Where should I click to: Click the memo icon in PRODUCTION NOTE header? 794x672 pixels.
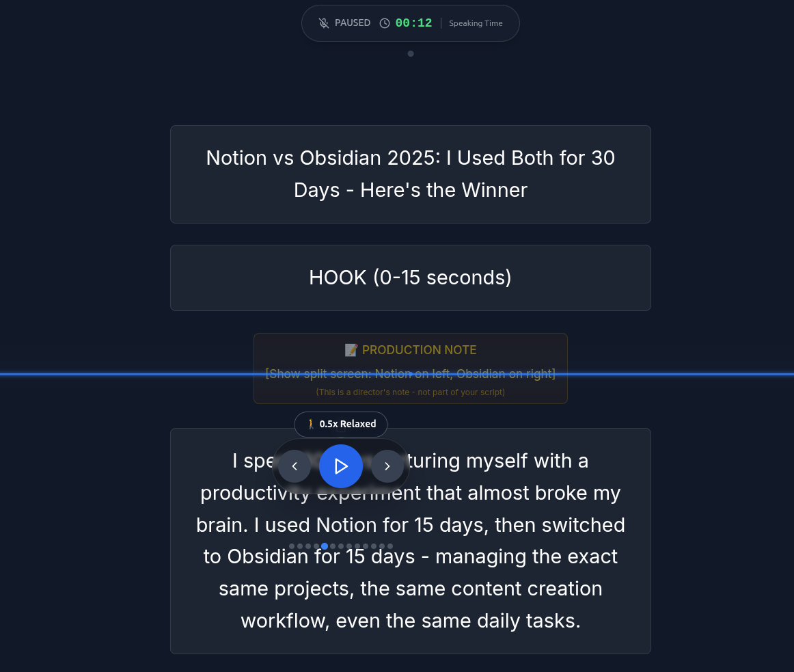[351, 349]
